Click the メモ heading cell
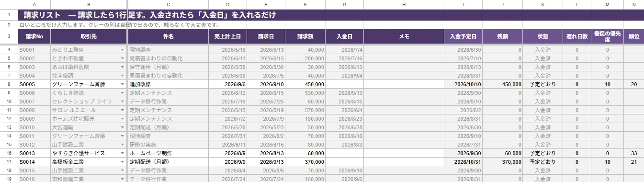The image size is (644, 182). [x=404, y=36]
